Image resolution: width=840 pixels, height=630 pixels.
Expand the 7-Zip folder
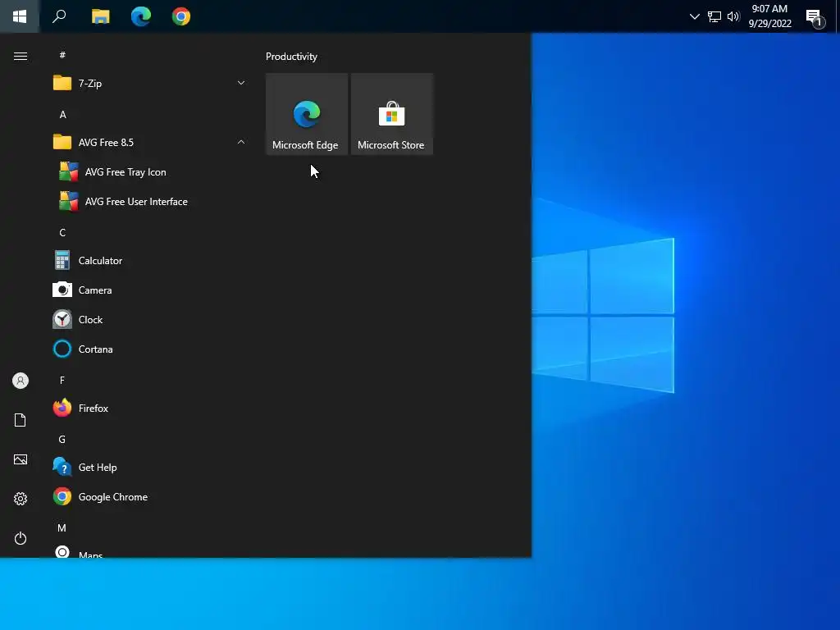click(x=149, y=83)
